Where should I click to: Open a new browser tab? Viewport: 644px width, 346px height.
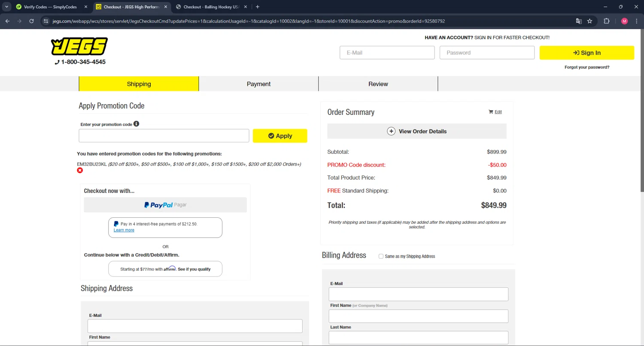click(258, 7)
